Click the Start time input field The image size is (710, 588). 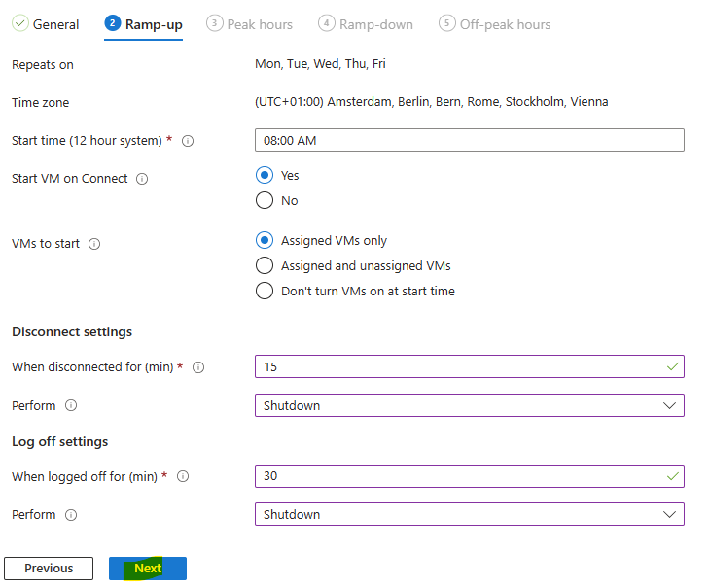(470, 140)
